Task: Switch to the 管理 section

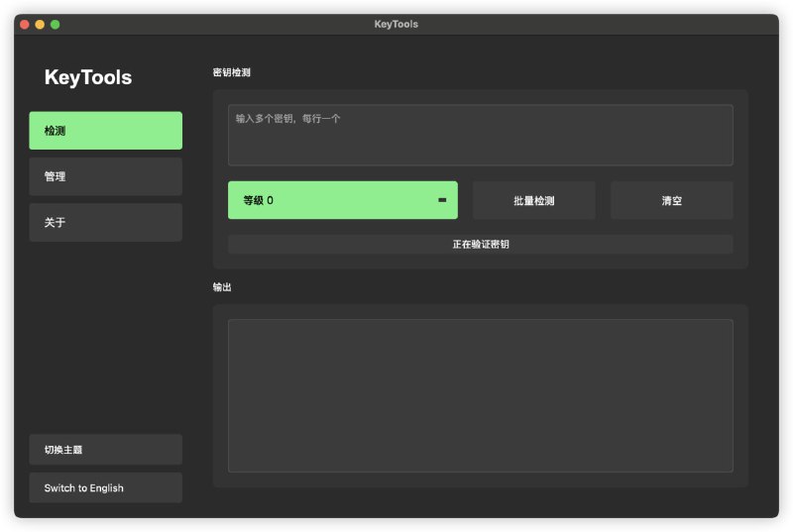Action: pos(106,176)
